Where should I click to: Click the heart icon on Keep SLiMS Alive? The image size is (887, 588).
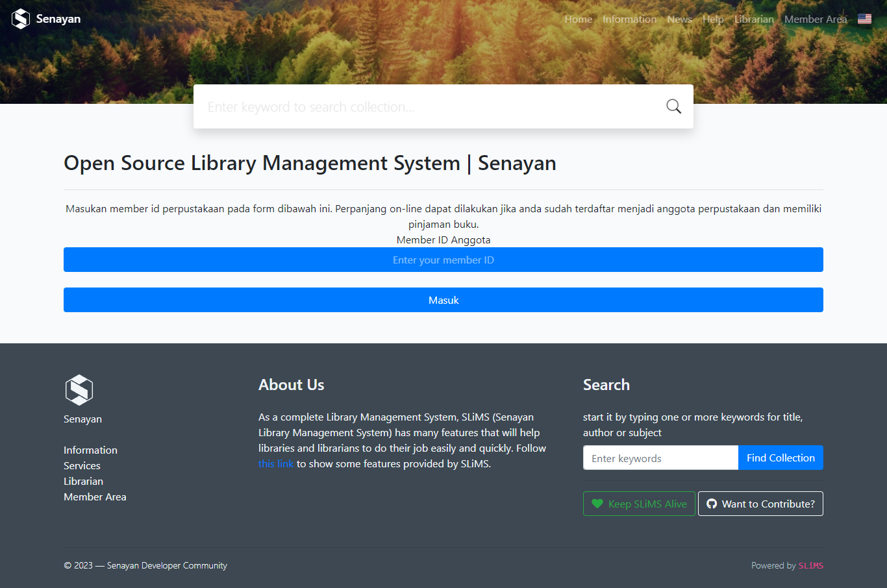[597, 504]
